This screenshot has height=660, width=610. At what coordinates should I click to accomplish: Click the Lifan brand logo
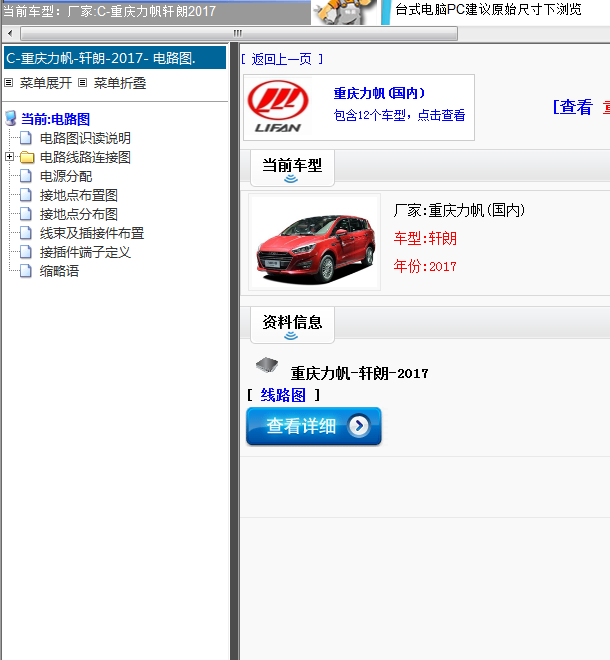(279, 107)
